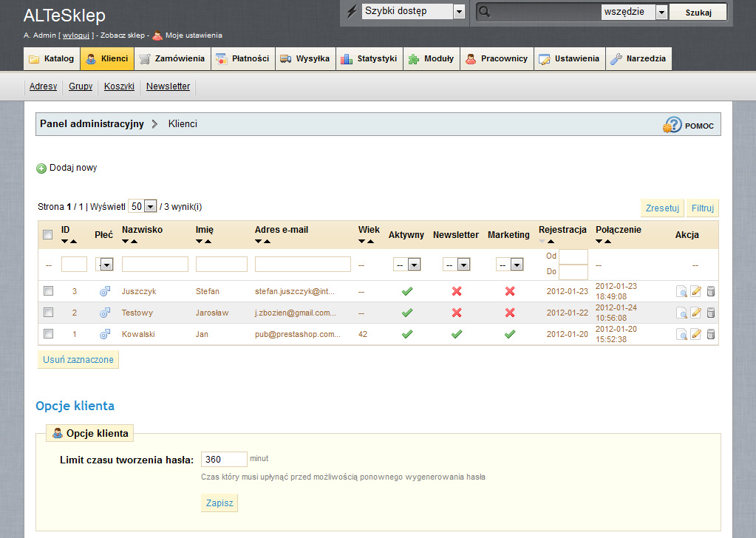Click the Pomoc help icon
Viewport: 756px width, 538px height.
pyautogui.click(x=672, y=125)
